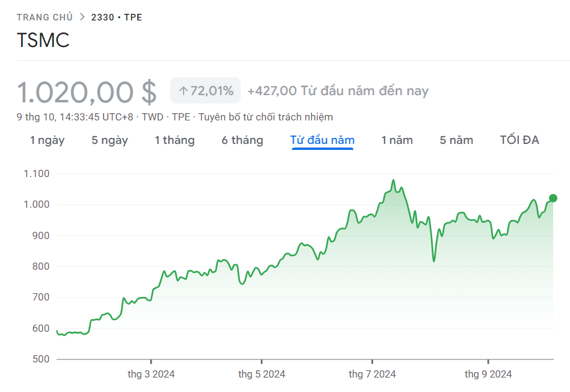Click the thg 5 2024 axis label
Viewport: 570px width, 392px height.
pos(262,374)
